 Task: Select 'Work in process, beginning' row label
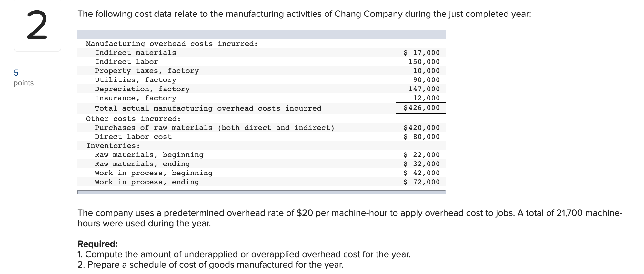154,173
